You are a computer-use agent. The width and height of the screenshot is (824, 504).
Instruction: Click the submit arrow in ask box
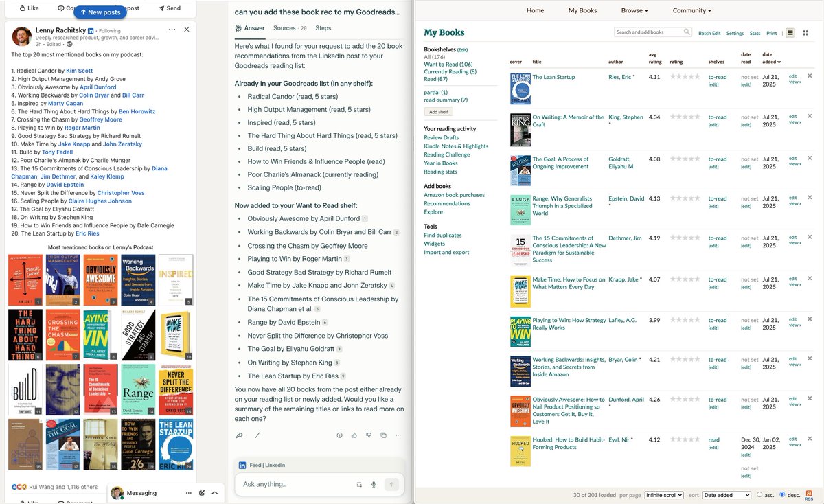[x=392, y=485]
